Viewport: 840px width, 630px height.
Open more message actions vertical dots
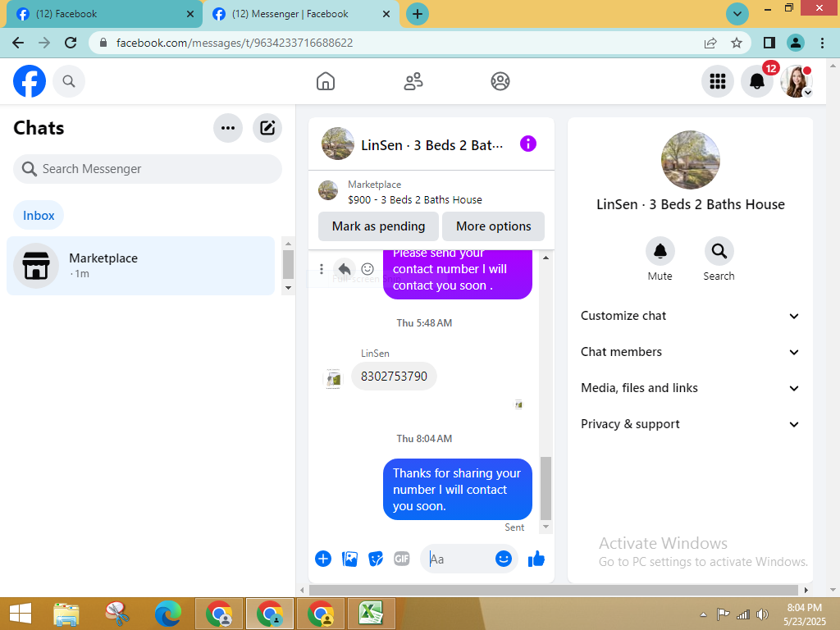(322, 269)
